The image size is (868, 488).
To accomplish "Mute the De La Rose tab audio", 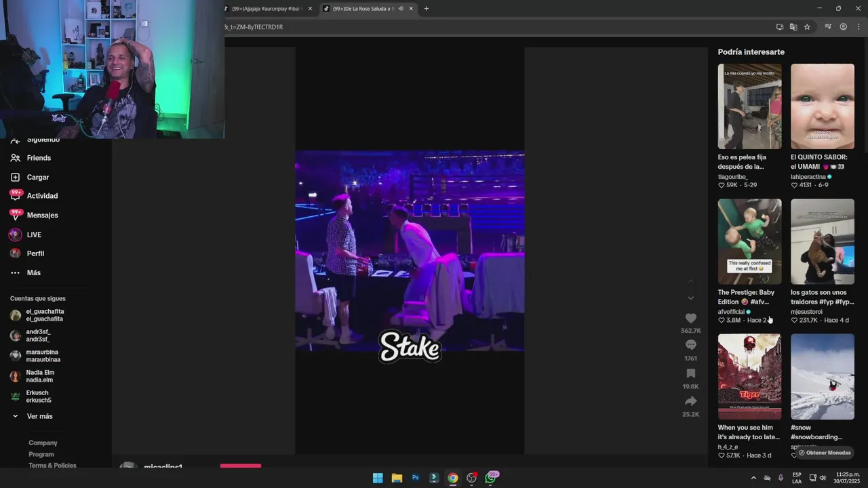I will coord(401,9).
